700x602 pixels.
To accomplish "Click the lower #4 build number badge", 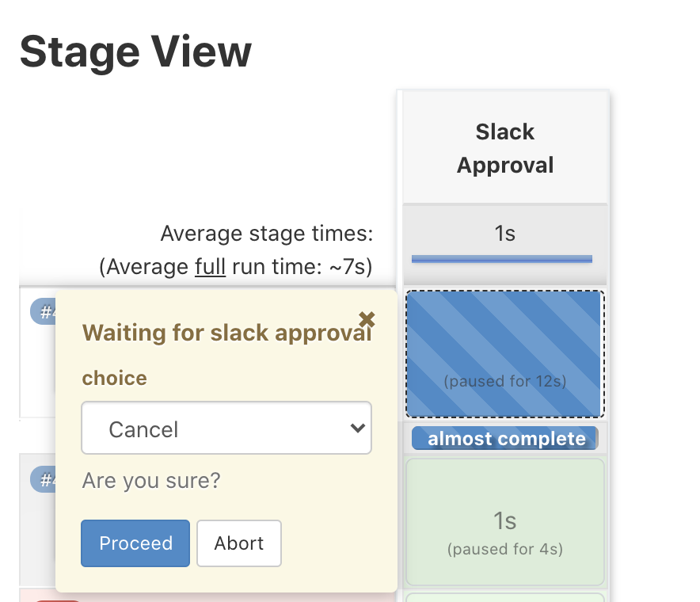I will click(44, 480).
